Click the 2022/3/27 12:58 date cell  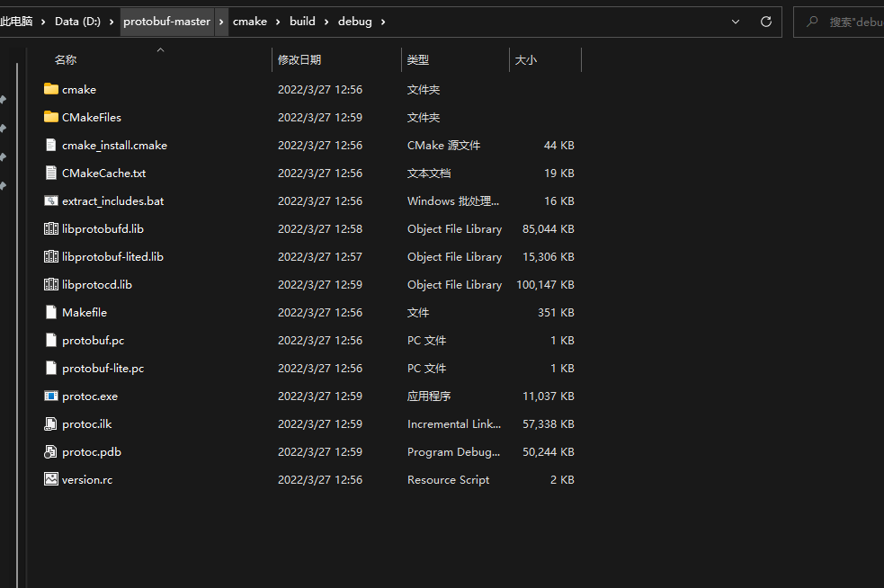pyautogui.click(x=319, y=229)
